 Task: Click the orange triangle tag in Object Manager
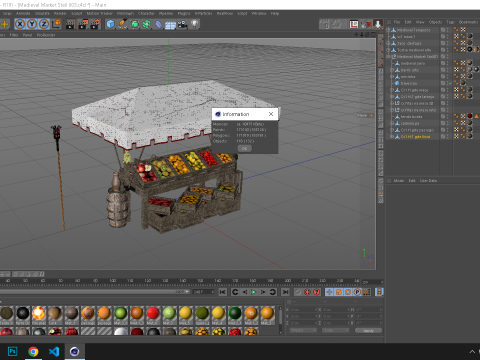point(476,116)
